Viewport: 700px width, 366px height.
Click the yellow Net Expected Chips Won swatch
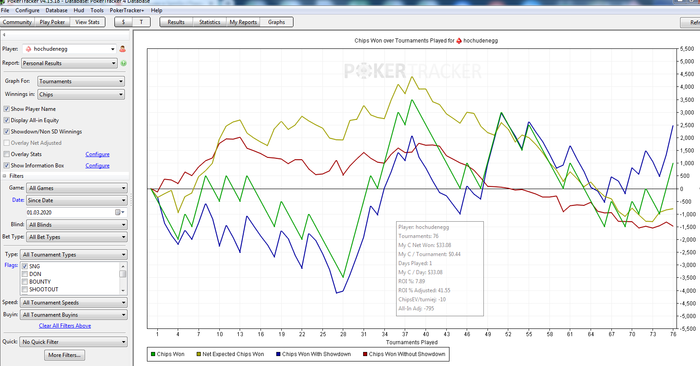(199, 354)
